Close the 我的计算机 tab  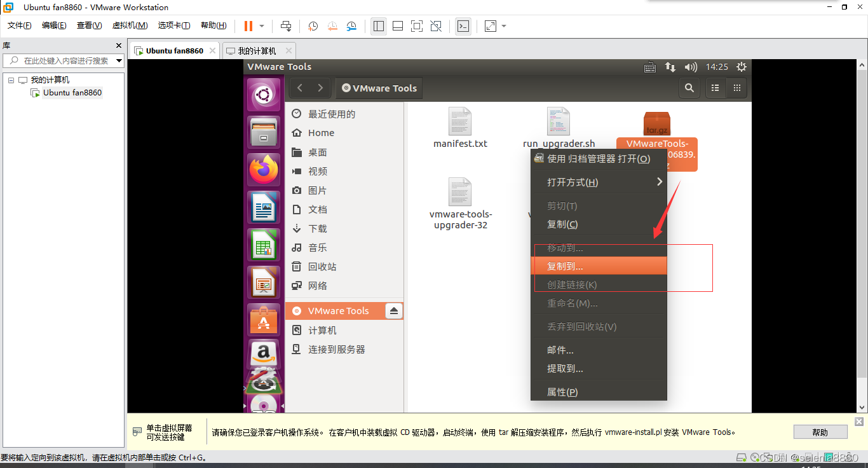[288, 51]
